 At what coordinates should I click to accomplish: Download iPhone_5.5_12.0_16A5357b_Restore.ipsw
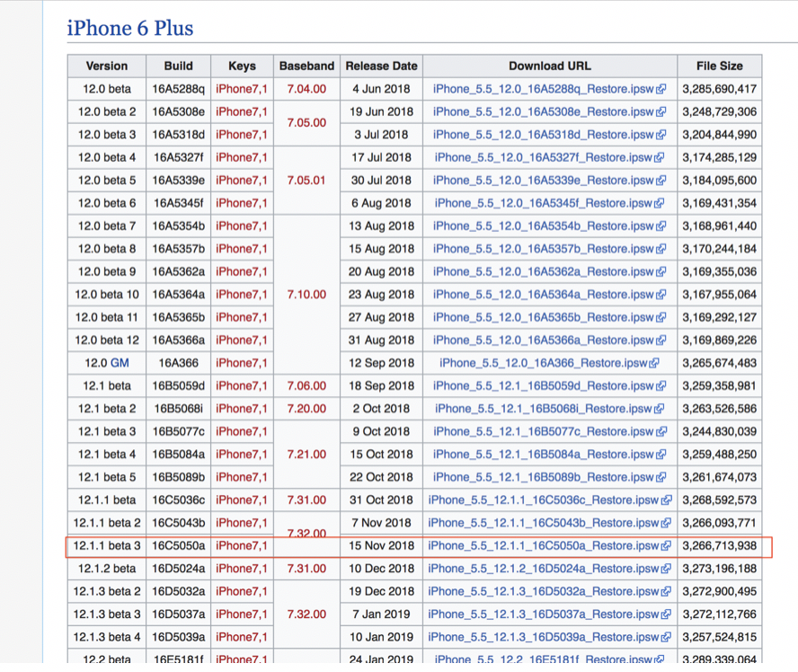tap(549, 249)
